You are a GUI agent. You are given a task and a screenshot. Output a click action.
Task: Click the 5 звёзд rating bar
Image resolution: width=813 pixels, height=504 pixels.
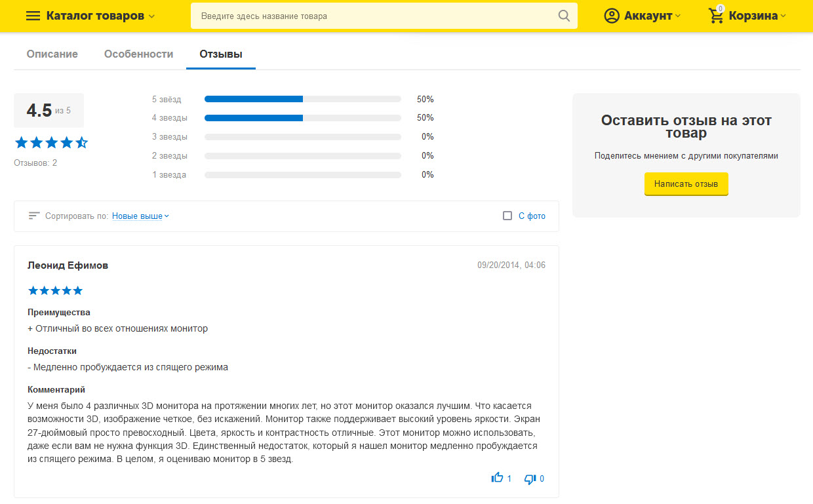click(x=302, y=99)
